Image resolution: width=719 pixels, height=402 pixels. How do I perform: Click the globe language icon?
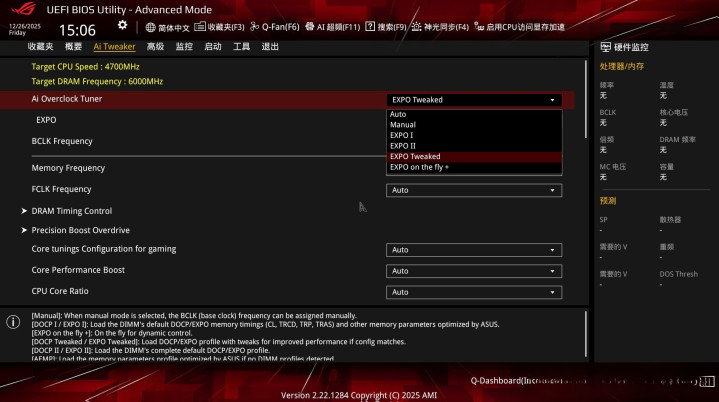pos(150,28)
